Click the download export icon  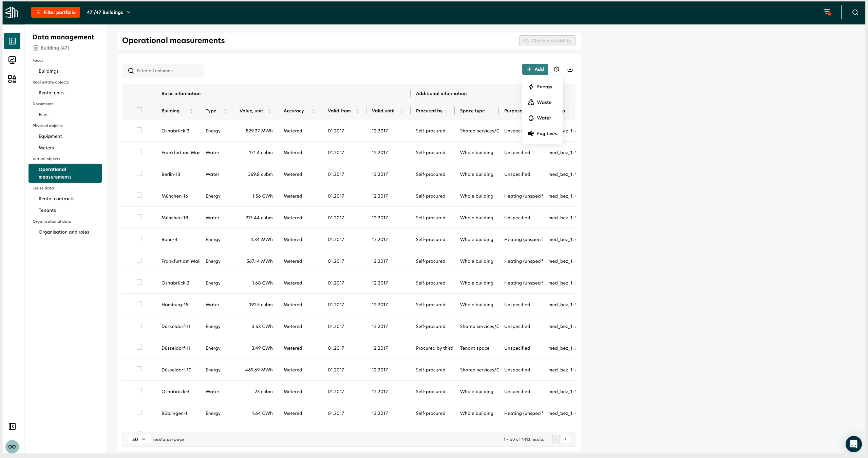tap(570, 69)
